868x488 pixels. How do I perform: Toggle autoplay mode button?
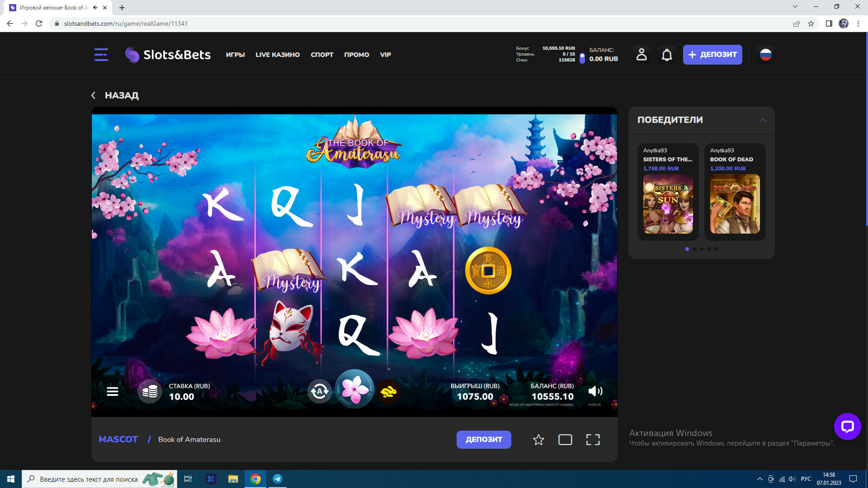320,391
